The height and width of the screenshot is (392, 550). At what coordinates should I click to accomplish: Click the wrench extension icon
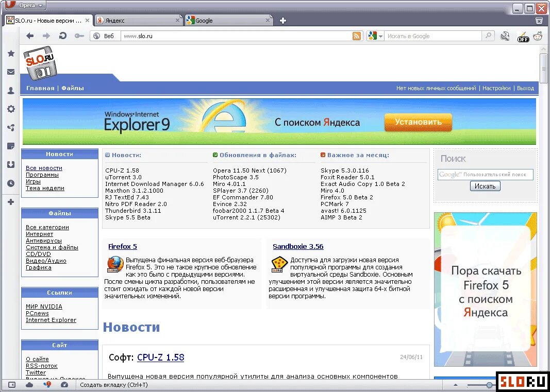click(x=505, y=36)
